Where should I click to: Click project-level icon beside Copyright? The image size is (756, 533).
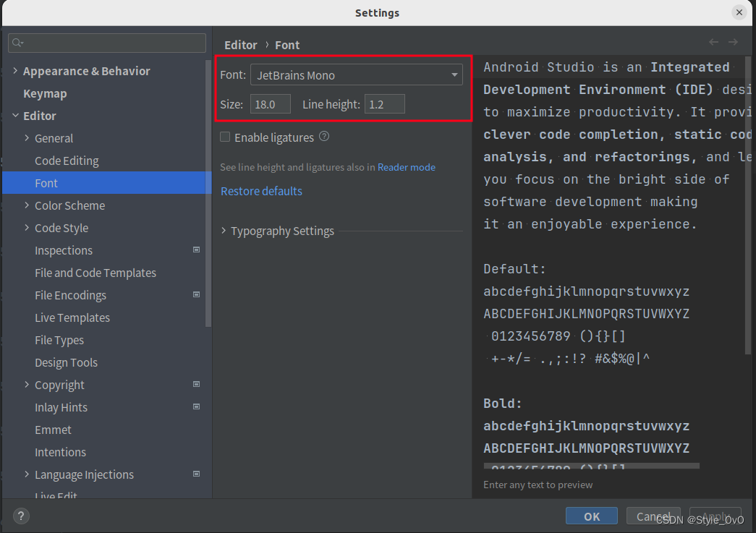pos(196,384)
